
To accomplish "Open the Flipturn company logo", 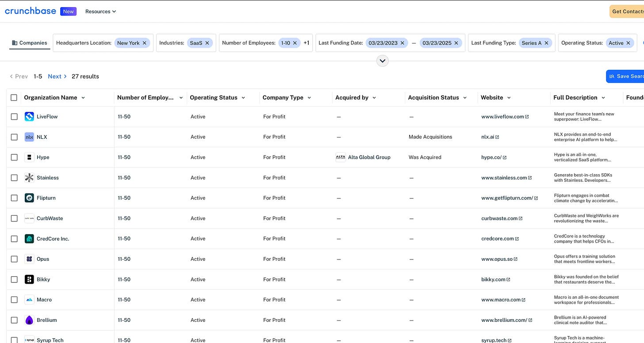I will click(29, 198).
